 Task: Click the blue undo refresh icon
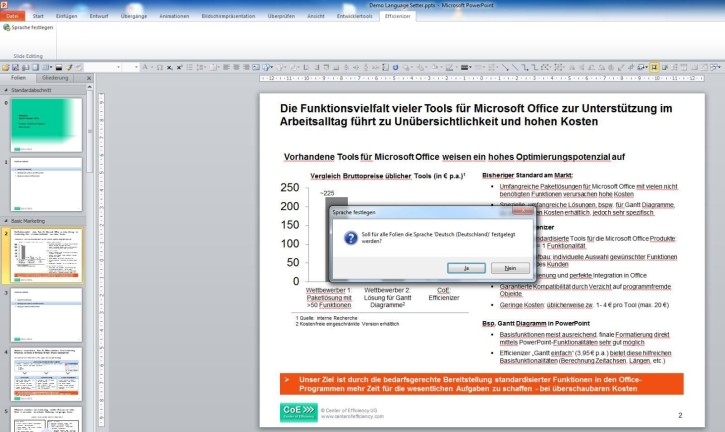(x=396, y=68)
